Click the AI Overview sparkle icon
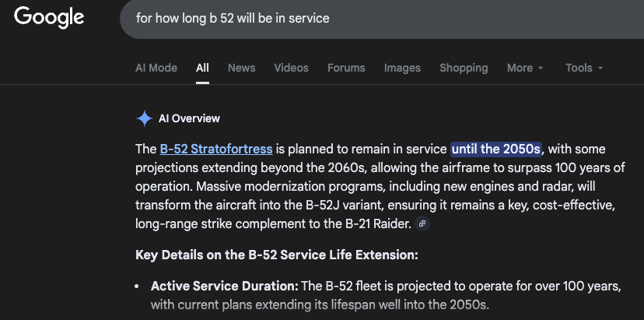Image resolution: width=644 pixels, height=320 pixels. point(144,118)
